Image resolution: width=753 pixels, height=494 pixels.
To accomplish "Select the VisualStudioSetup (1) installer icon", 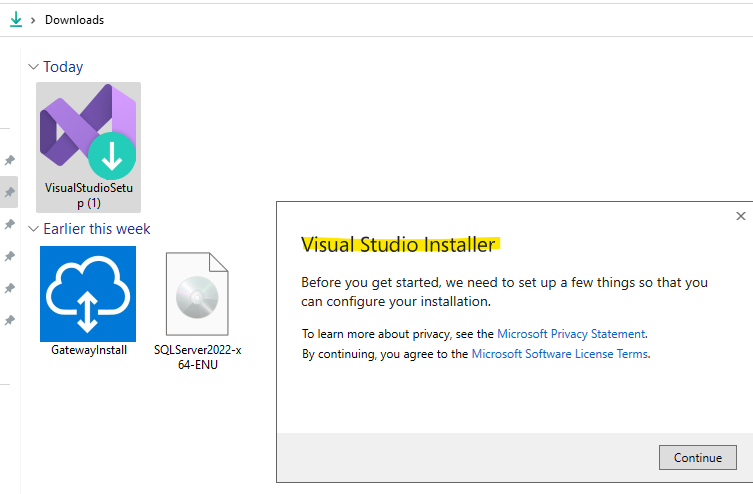I will [x=88, y=132].
